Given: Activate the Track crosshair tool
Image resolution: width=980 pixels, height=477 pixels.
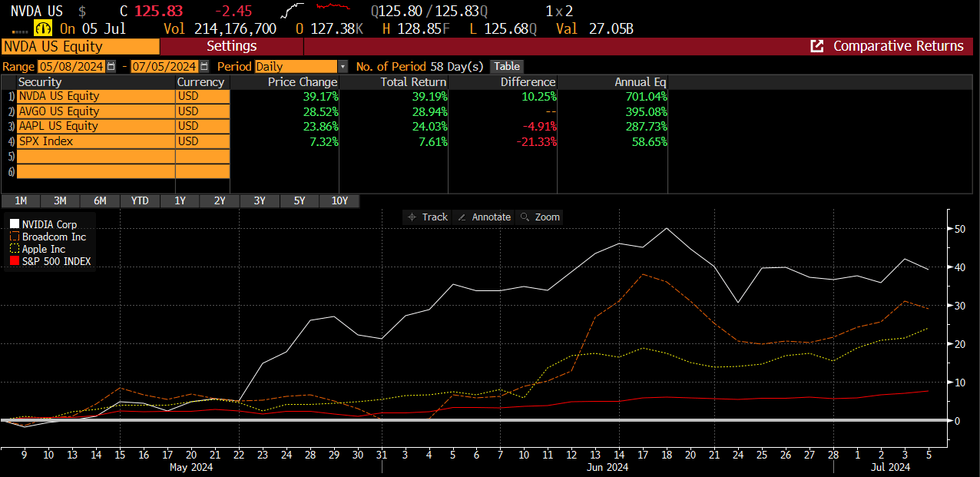Looking at the screenshot, I should 428,217.
